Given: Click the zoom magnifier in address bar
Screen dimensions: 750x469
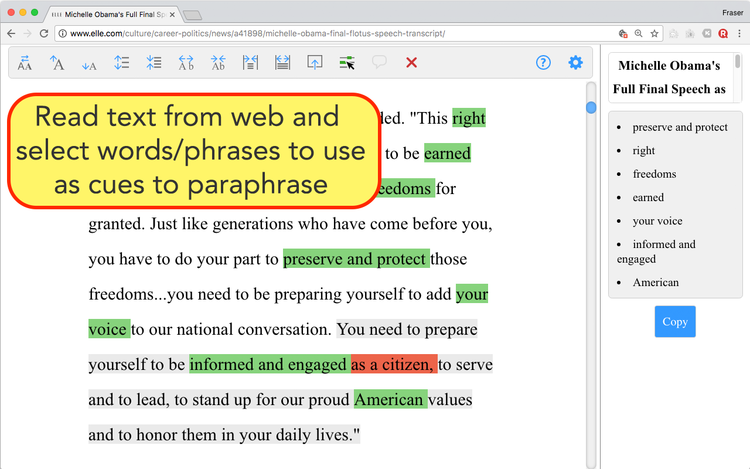Looking at the screenshot, I should coord(639,33).
